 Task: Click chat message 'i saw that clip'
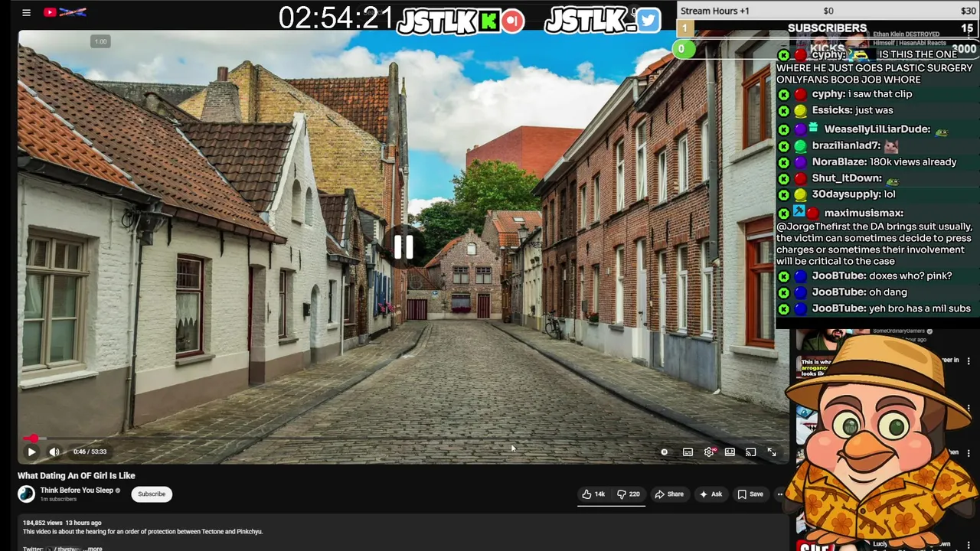pos(879,94)
